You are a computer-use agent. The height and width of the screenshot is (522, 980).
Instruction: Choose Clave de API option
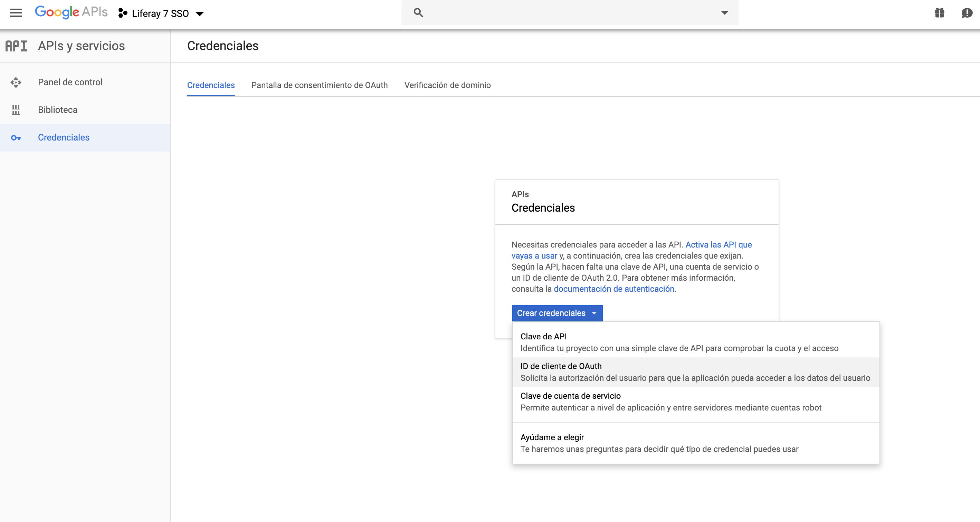(x=696, y=342)
